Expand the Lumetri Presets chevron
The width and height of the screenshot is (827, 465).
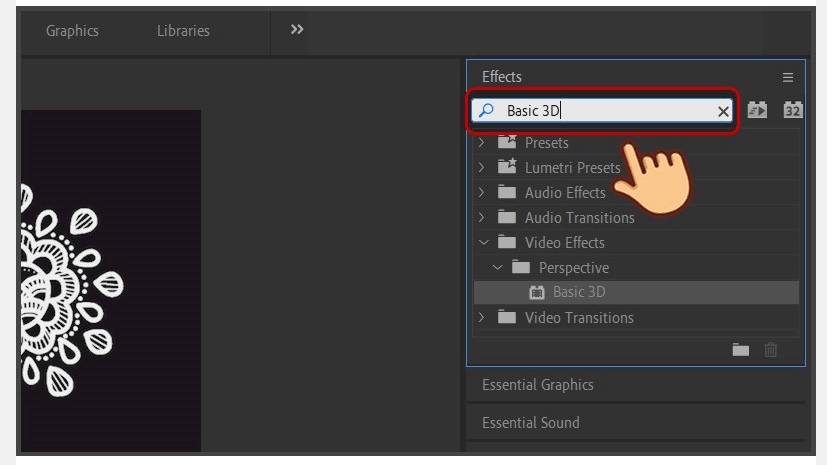tap(481, 167)
